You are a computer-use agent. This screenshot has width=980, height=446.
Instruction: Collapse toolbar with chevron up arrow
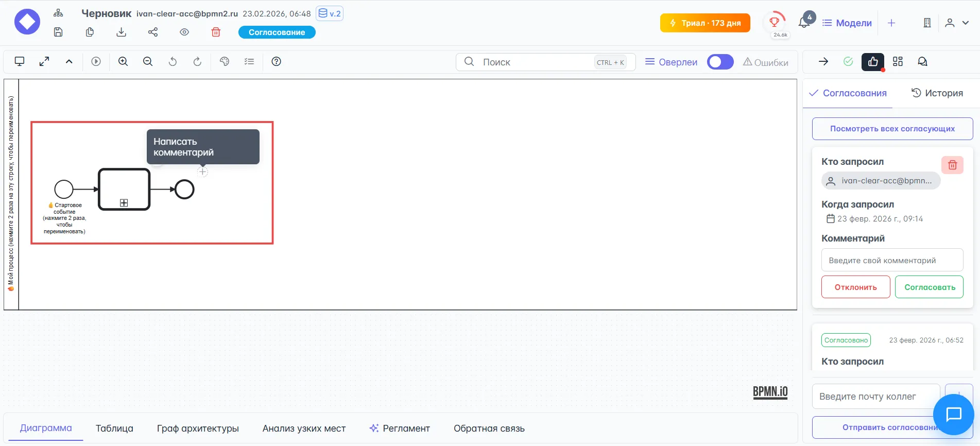coord(69,62)
